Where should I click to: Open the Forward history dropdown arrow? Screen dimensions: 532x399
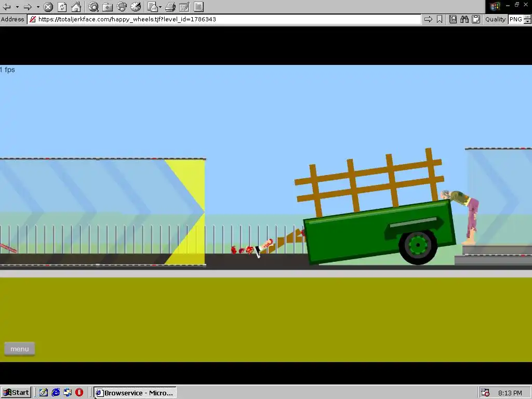pyautogui.click(x=38, y=7)
